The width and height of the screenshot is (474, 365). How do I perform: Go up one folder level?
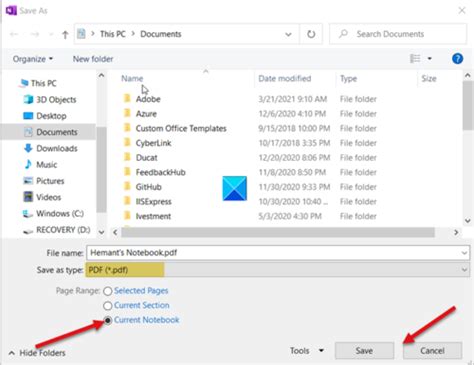pos(65,34)
